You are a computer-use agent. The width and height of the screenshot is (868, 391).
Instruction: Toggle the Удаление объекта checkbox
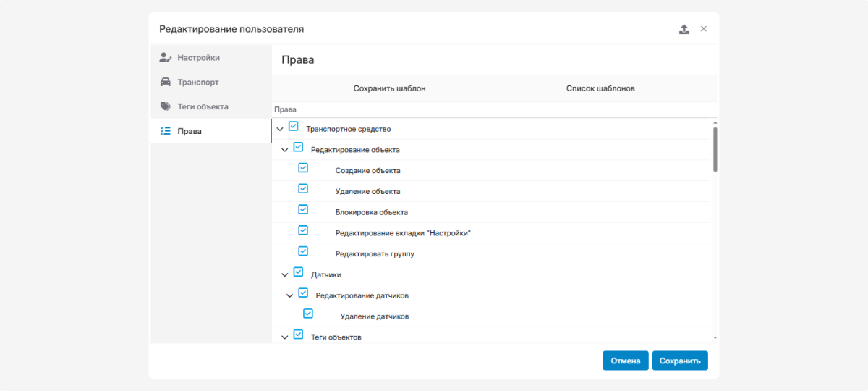[x=303, y=189]
